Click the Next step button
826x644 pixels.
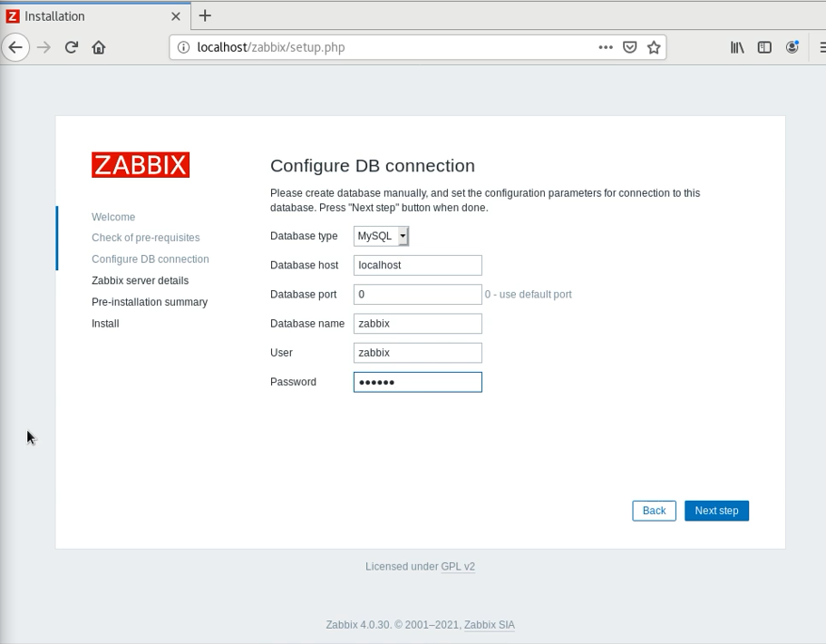tap(716, 511)
